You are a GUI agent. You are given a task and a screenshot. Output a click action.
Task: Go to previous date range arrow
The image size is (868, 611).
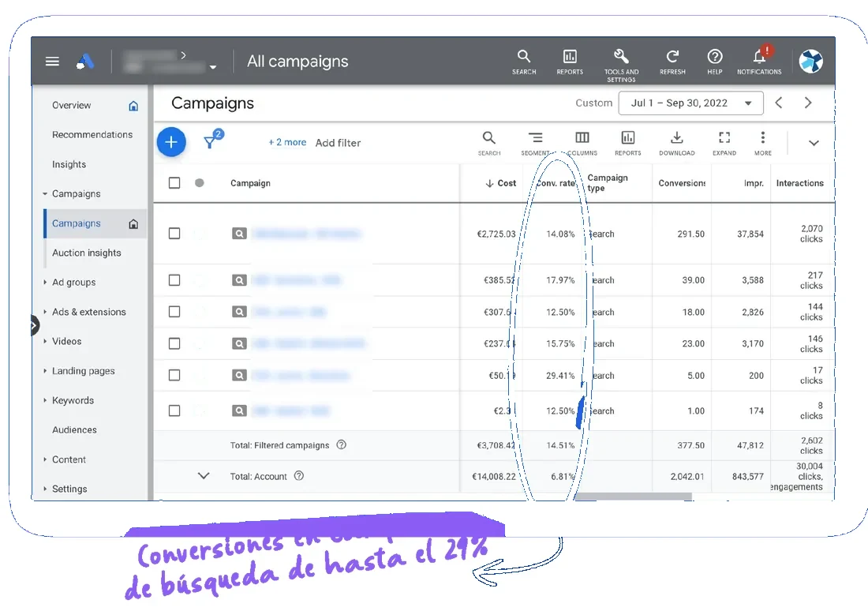779,103
